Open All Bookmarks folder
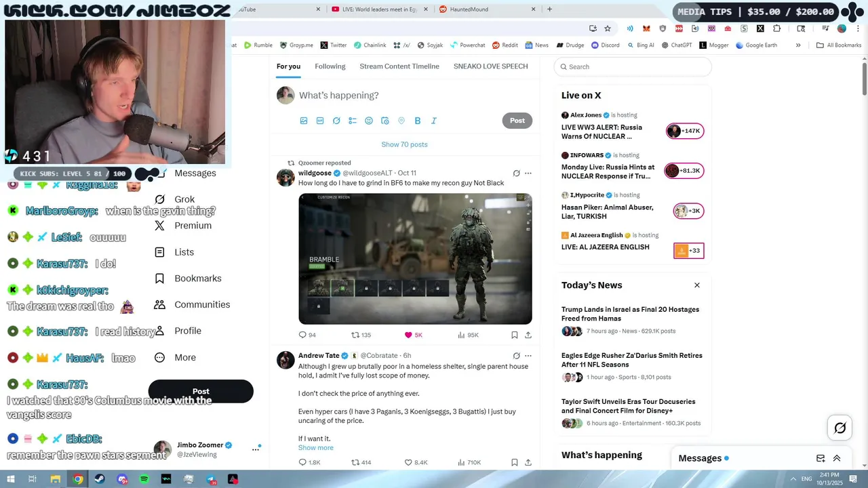The width and height of the screenshot is (868, 488). point(839,45)
